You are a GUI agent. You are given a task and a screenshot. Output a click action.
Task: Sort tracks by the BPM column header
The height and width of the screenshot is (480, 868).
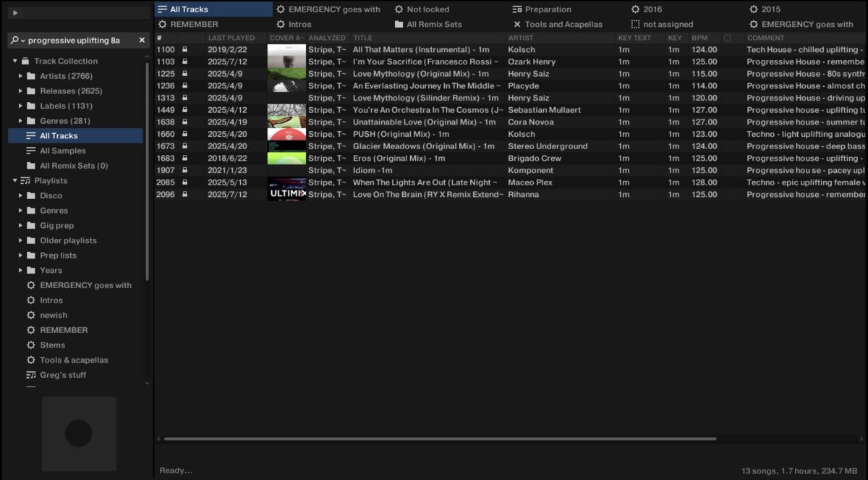coord(699,37)
